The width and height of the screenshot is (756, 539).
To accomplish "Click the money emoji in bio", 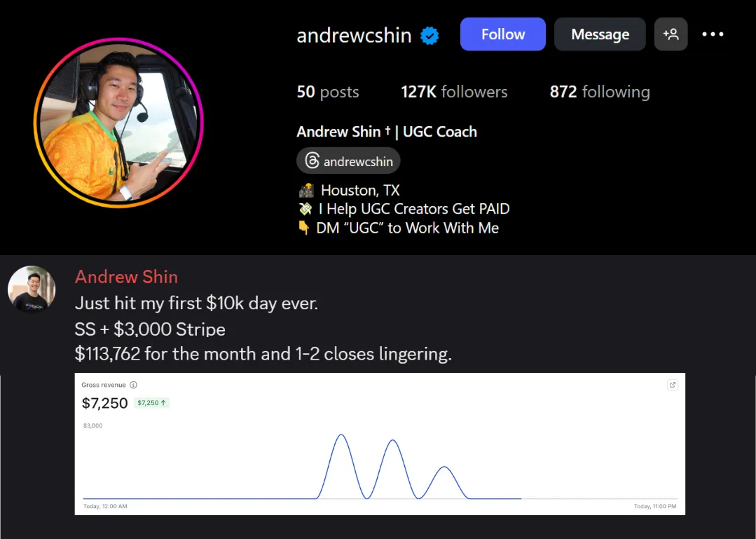I will tap(305, 209).
